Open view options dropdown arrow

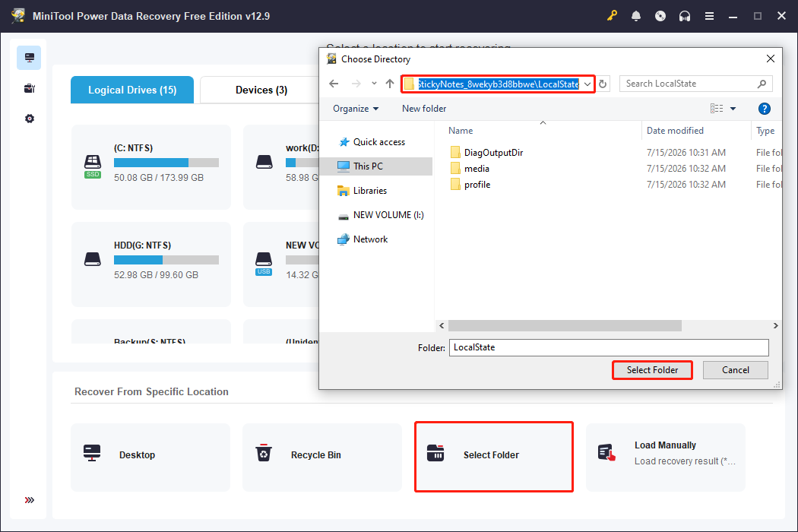(x=733, y=109)
